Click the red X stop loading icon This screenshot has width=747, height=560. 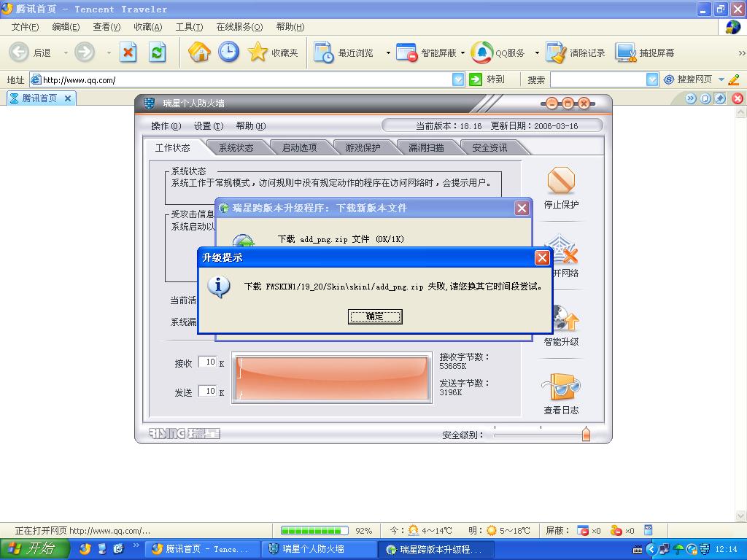[128, 52]
